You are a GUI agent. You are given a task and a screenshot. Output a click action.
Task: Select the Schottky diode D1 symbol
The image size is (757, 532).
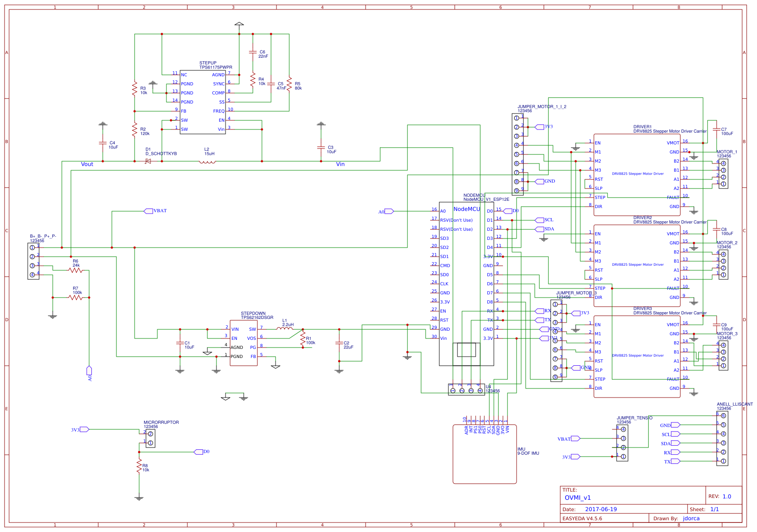pyautogui.click(x=148, y=161)
